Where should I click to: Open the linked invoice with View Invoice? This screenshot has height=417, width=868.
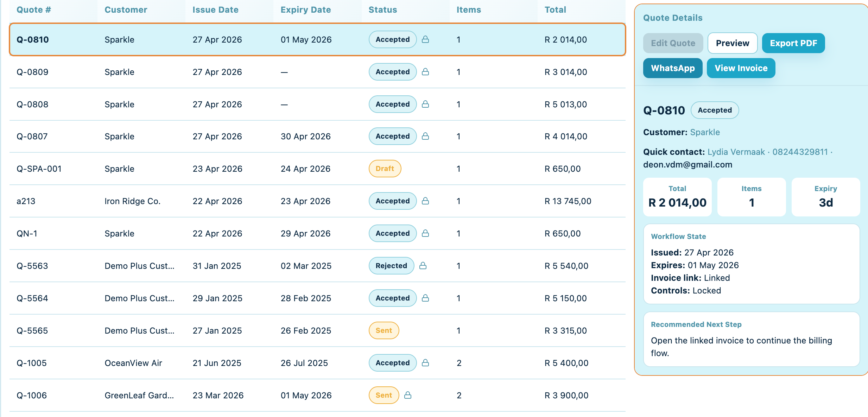[741, 68]
